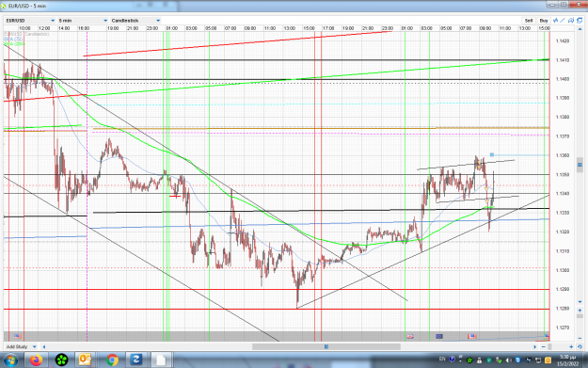Viewport: 588px width, 368px height.
Task: Click the time scrollbar left arrow
Action: (44, 346)
